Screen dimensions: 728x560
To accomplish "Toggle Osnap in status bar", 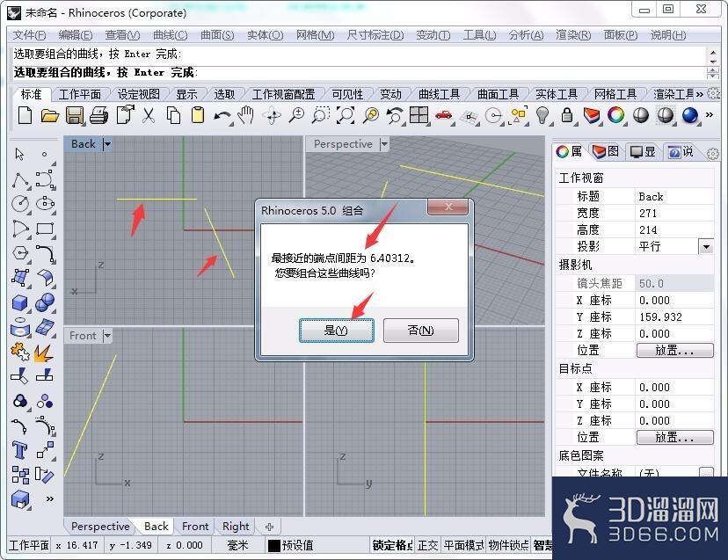I will click(x=508, y=545).
